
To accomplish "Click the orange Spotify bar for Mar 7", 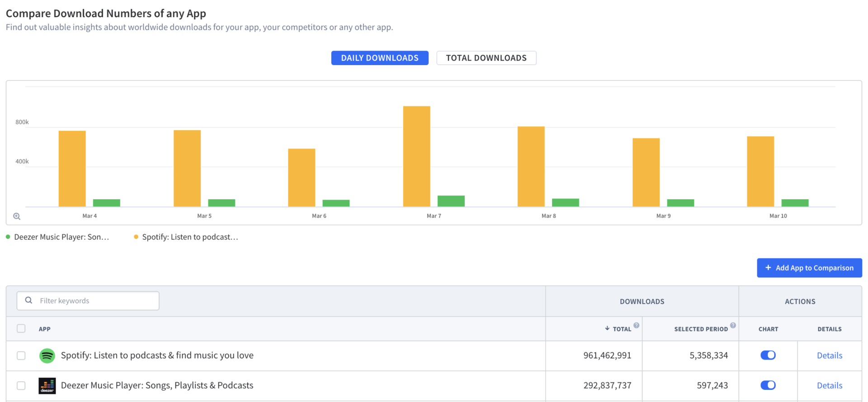I will [x=417, y=156].
